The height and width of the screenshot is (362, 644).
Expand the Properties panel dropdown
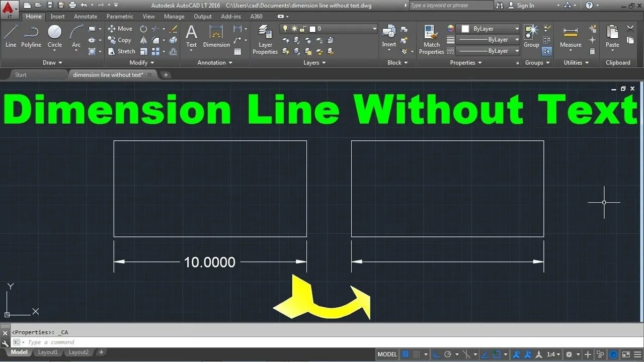466,63
